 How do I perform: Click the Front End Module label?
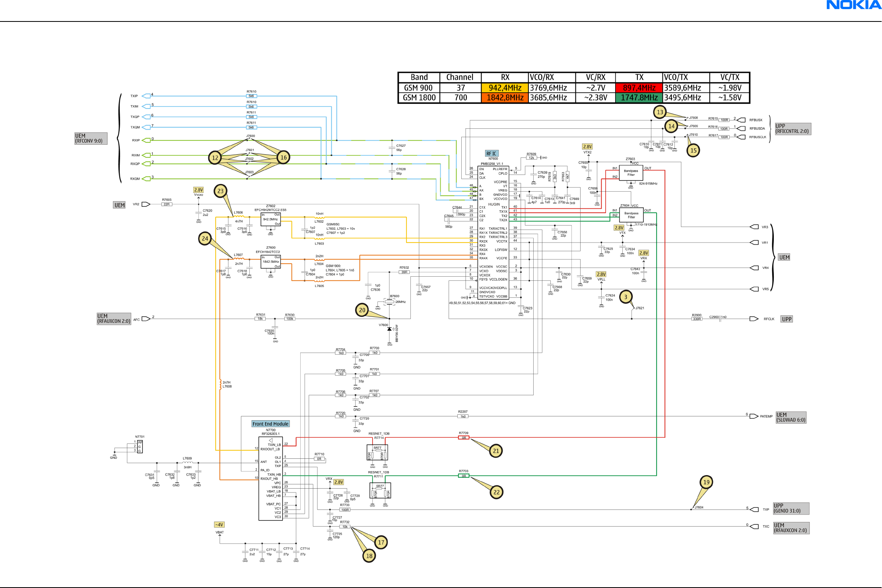[x=270, y=424]
